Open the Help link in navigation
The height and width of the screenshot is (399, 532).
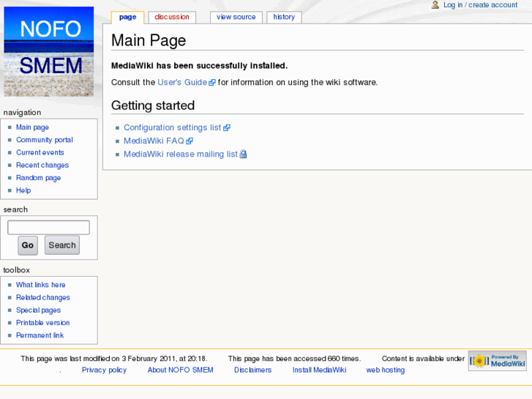click(x=23, y=190)
